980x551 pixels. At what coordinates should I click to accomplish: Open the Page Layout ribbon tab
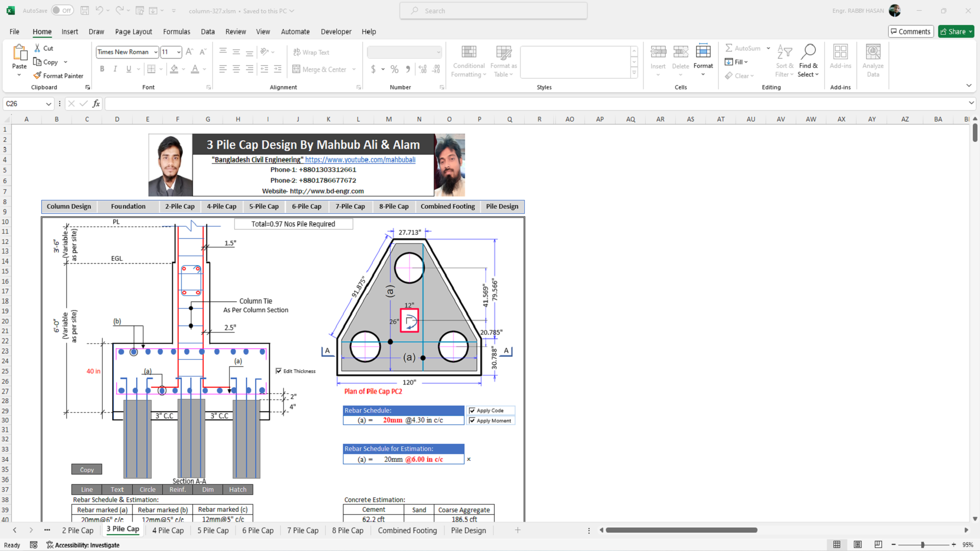click(x=133, y=32)
